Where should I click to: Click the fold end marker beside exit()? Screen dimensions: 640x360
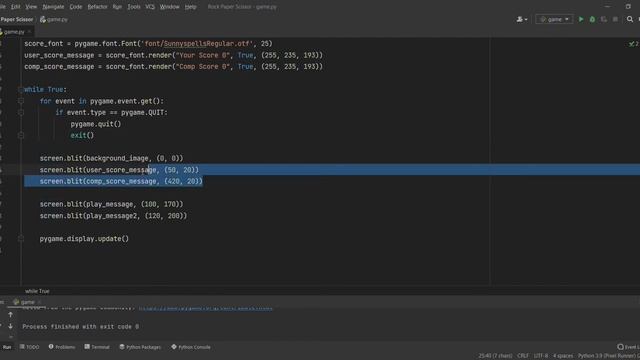click(21, 135)
